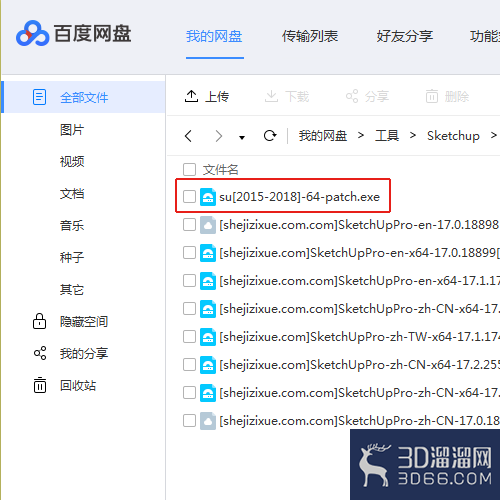Show 图片 category files
This screenshot has height=500, width=500.
(x=72, y=129)
